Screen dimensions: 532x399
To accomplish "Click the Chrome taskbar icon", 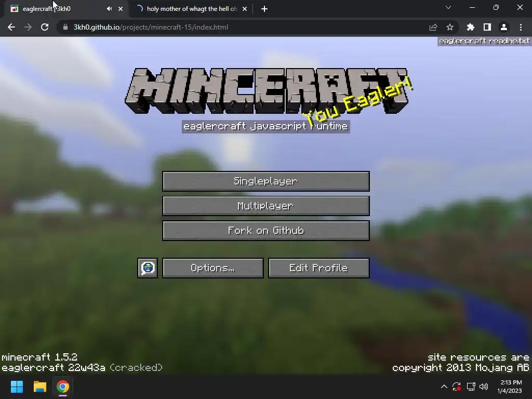I will [63, 387].
